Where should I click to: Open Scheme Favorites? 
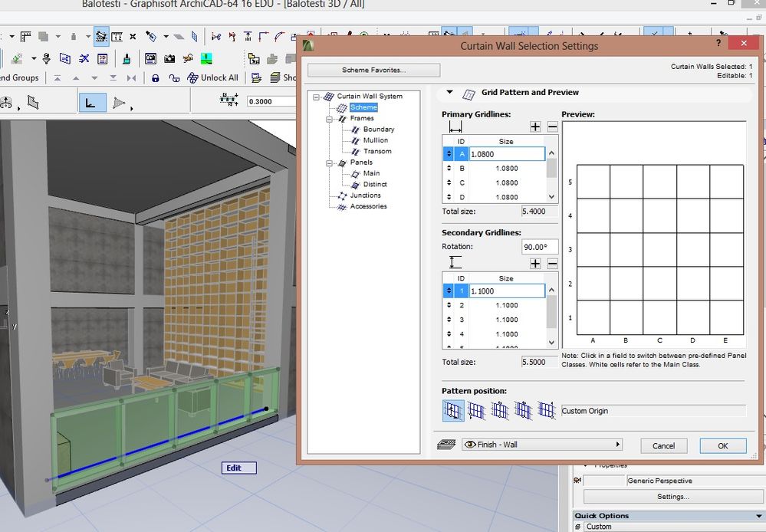(x=373, y=71)
